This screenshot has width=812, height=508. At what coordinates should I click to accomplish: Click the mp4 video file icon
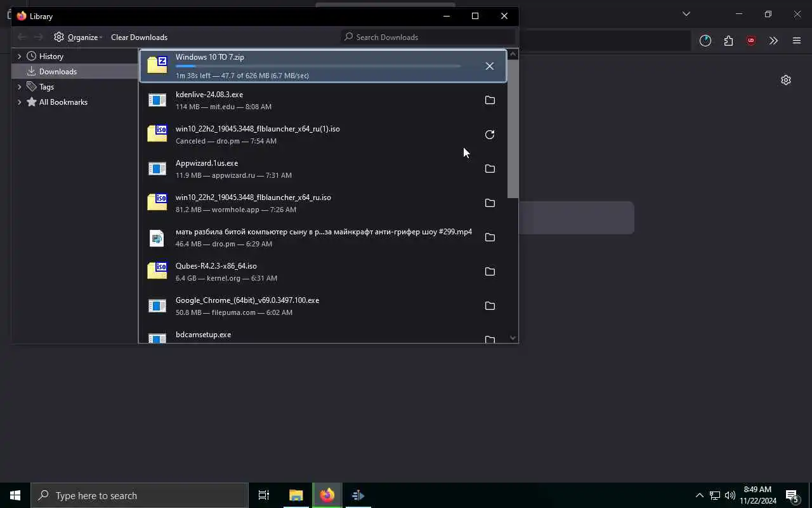(157, 237)
